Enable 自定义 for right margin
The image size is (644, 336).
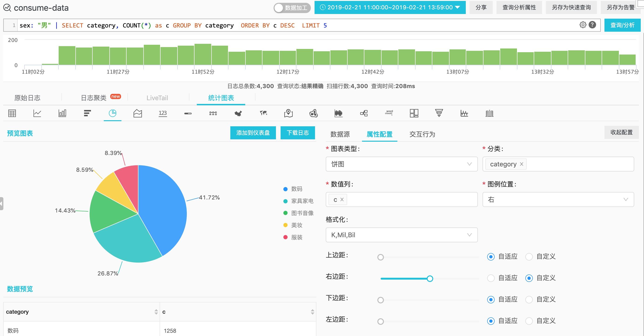[x=530, y=278]
